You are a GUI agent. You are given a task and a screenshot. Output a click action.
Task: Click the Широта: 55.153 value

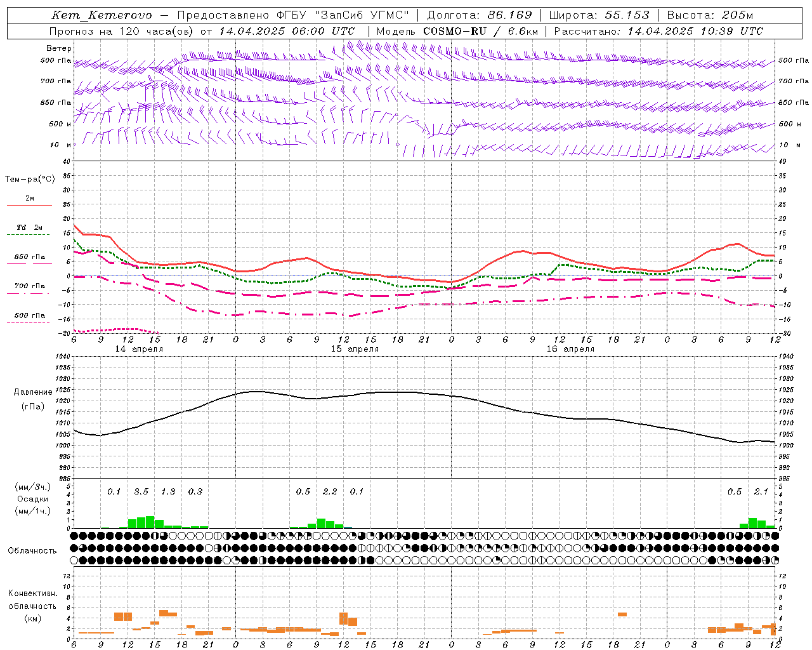599,15
